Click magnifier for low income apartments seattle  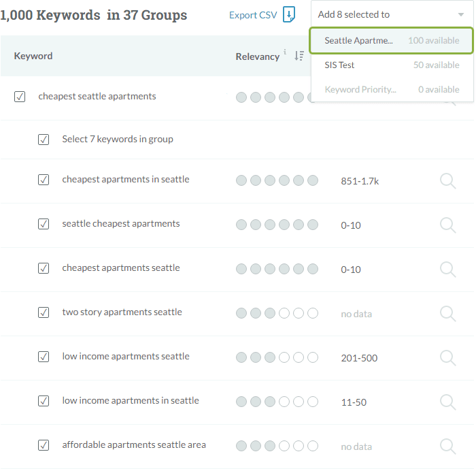pyautogui.click(x=447, y=357)
